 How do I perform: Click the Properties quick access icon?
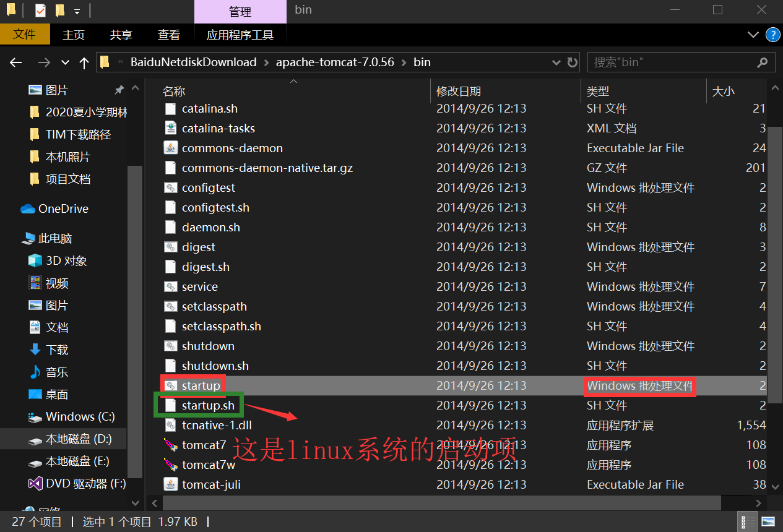(40, 11)
